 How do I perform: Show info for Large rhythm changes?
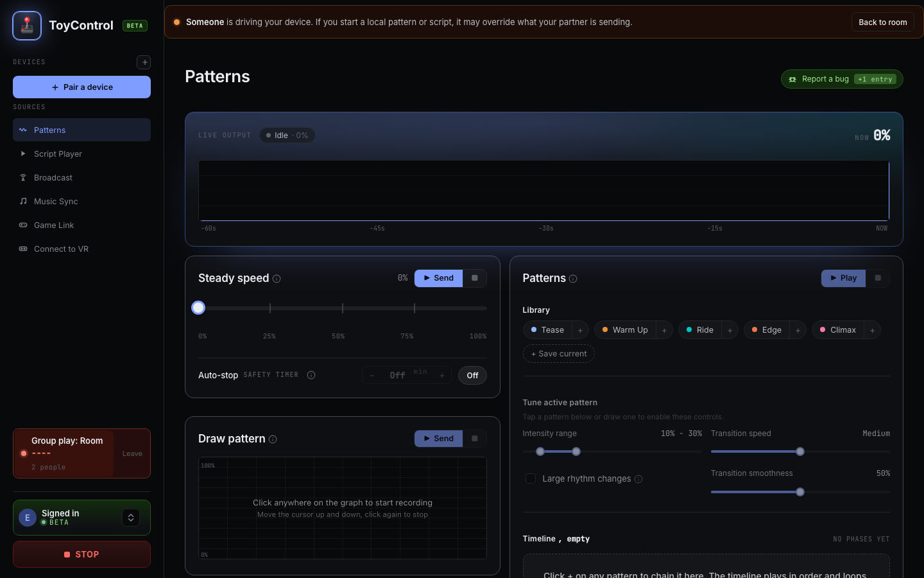tap(638, 479)
